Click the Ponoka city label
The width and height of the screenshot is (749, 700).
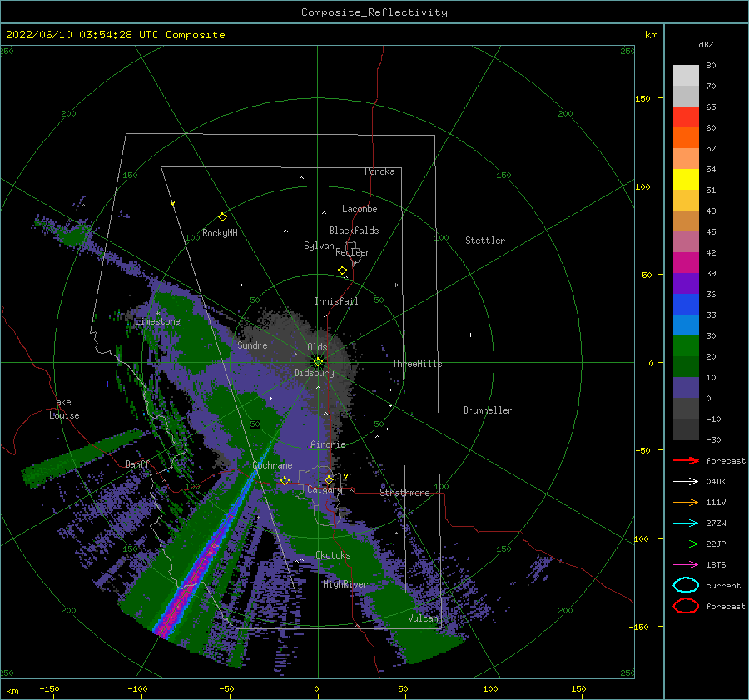click(379, 171)
